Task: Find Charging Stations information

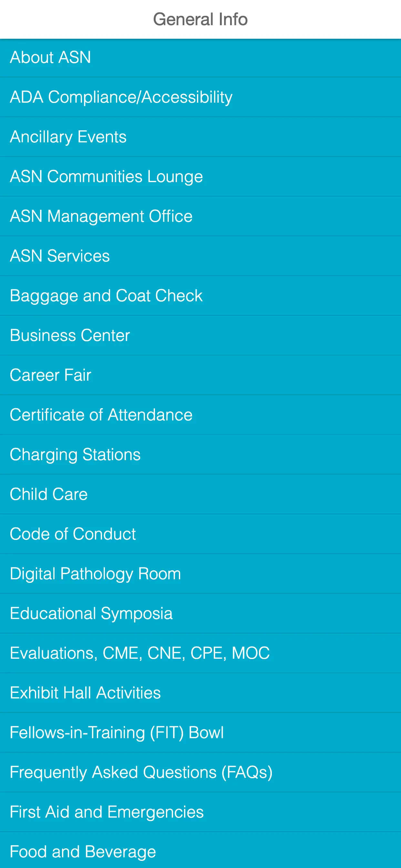Action: pos(75,454)
